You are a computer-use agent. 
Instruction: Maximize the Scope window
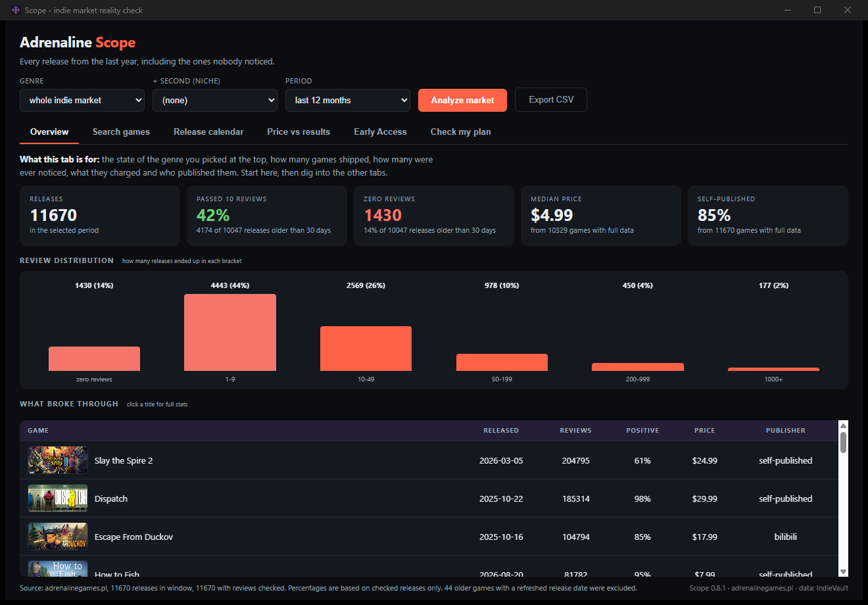click(817, 10)
